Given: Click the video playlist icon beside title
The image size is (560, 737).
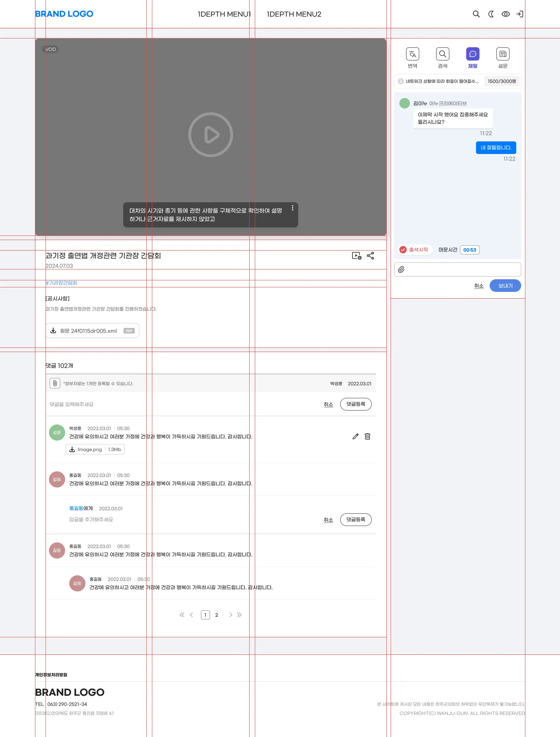Looking at the screenshot, I should point(357,256).
